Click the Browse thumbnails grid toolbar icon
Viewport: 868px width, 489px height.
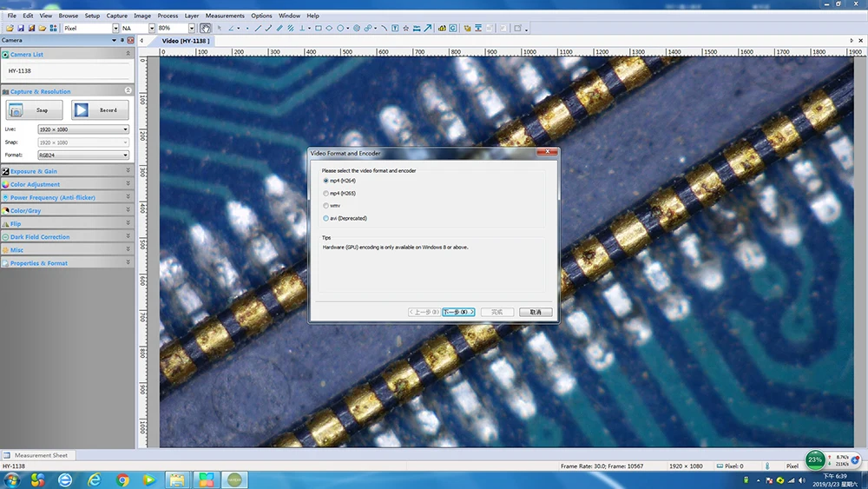pos(53,28)
